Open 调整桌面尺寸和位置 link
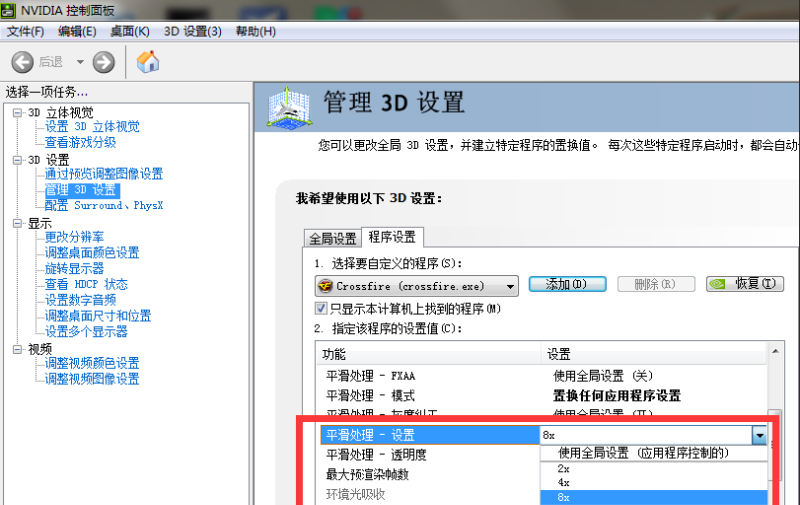 [x=98, y=316]
